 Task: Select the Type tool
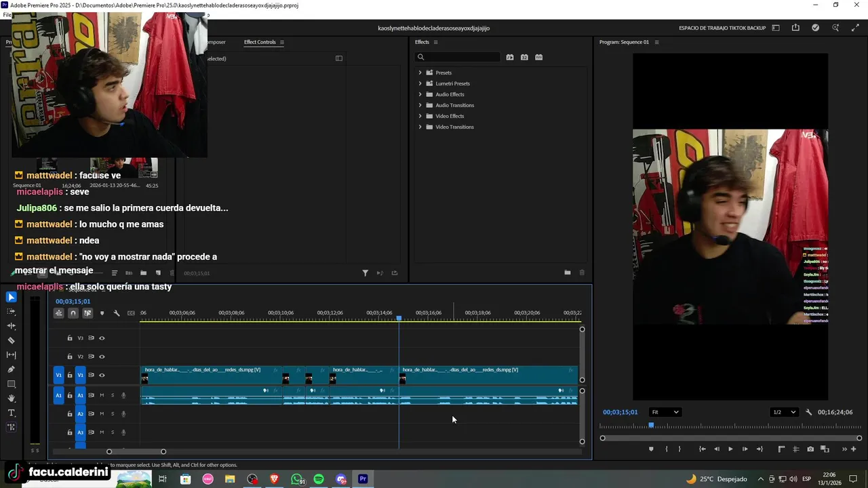[11, 413]
